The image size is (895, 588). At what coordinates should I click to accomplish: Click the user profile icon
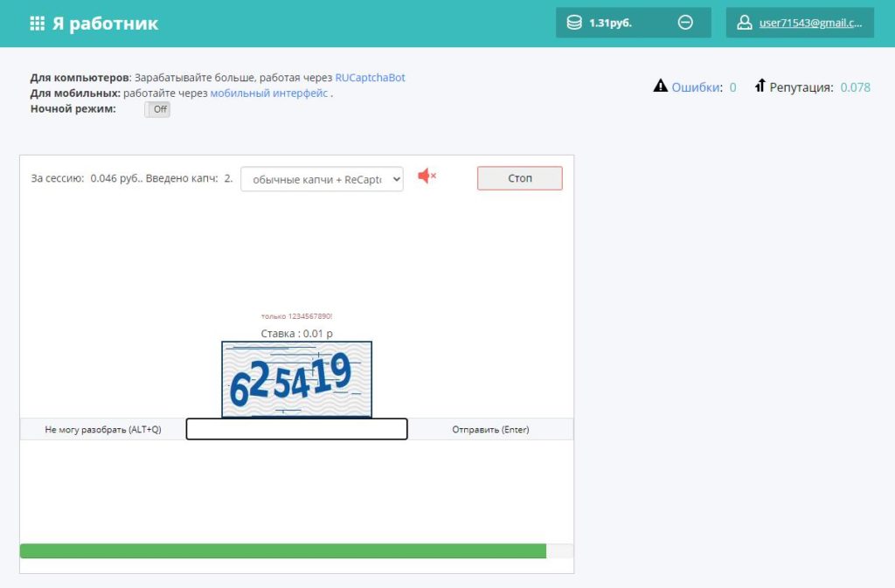(x=745, y=23)
